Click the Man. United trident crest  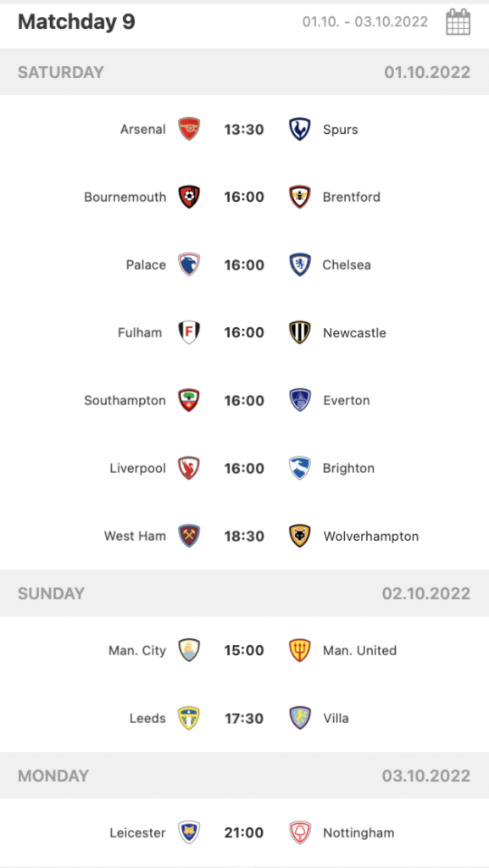pyautogui.click(x=299, y=650)
